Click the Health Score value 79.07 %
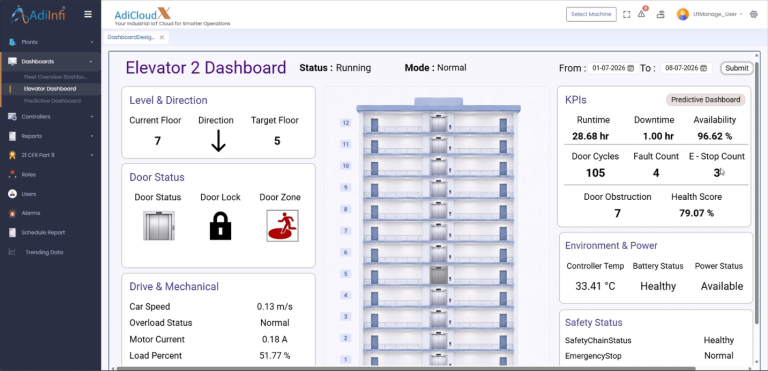Screen dimensions: 768x371 pos(696,213)
